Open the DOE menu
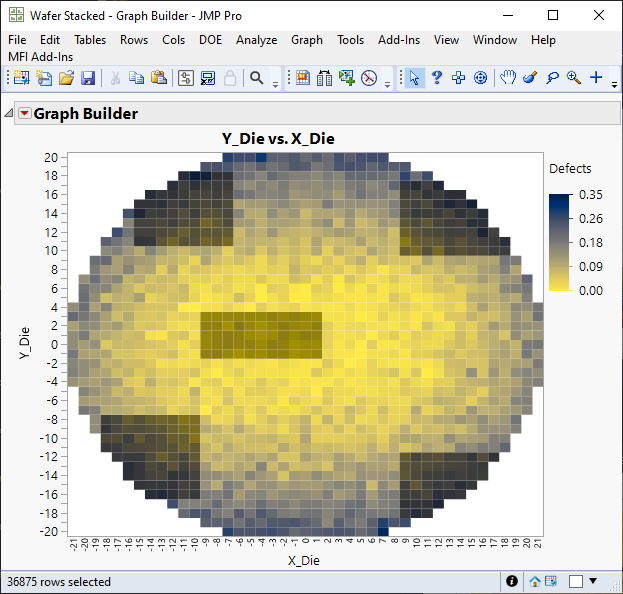The height and width of the screenshot is (594, 623). [x=211, y=40]
